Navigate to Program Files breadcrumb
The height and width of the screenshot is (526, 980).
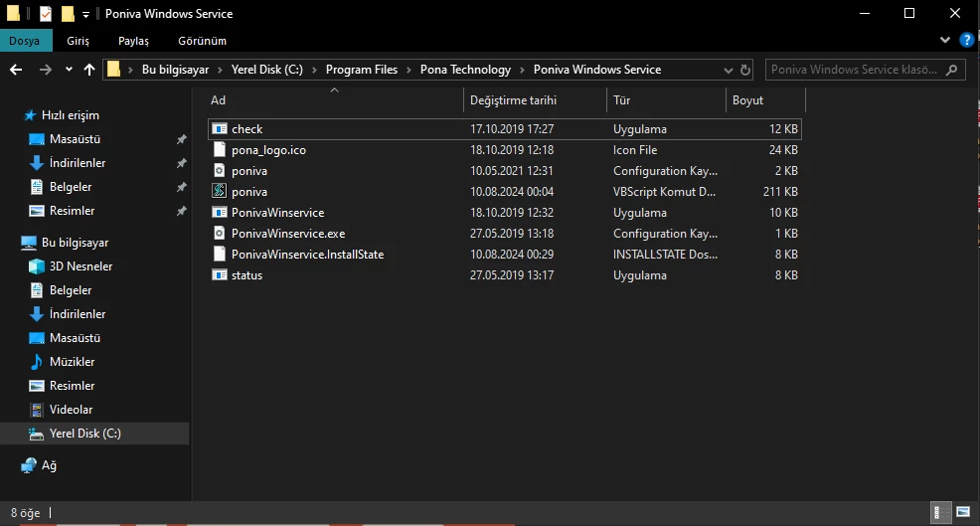click(x=361, y=70)
